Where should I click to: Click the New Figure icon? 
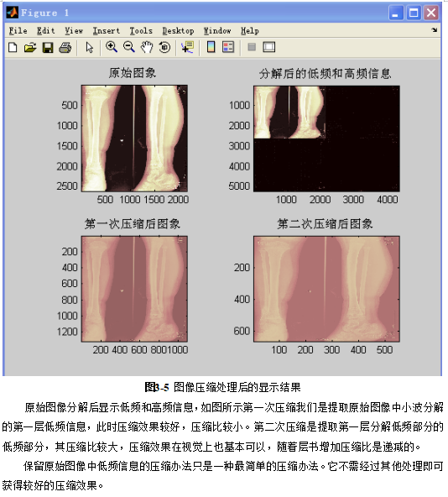pos(13,48)
